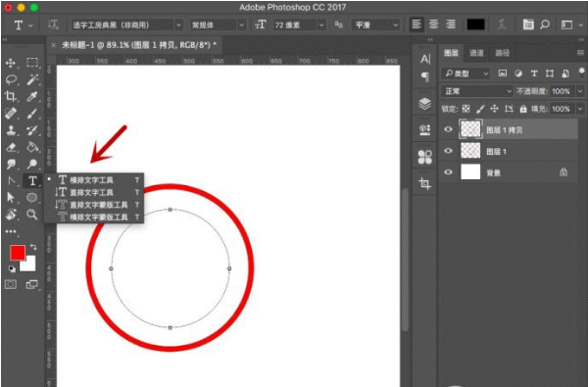The width and height of the screenshot is (588, 387).
Task: Select the Lasso tool
Action: click(x=11, y=80)
